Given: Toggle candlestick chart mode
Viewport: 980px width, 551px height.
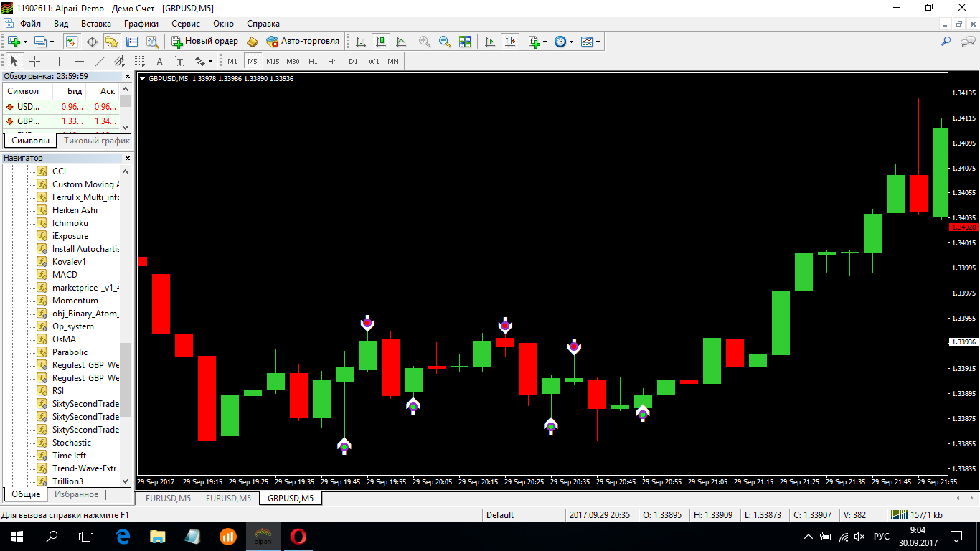Looking at the screenshot, I should pos(381,42).
